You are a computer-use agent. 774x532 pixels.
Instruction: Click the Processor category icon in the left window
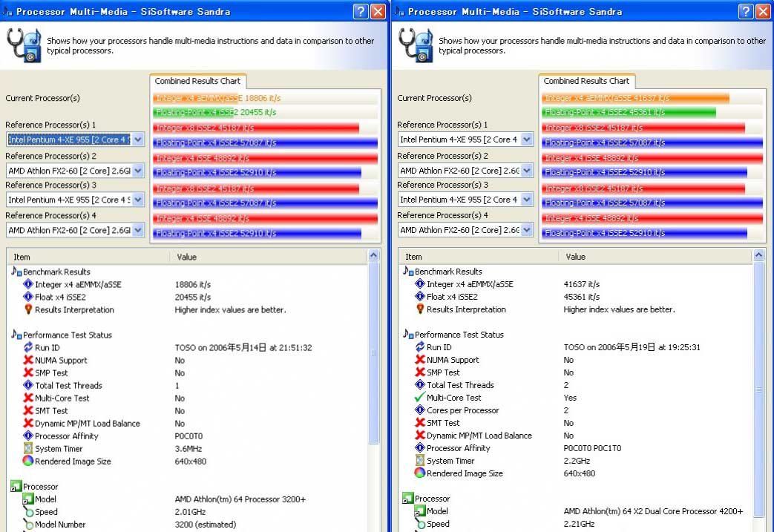point(16,487)
